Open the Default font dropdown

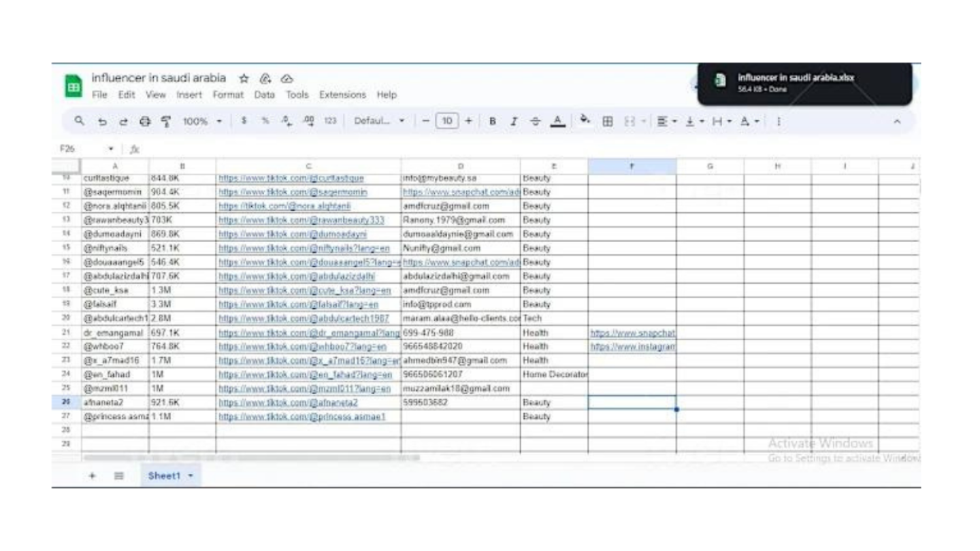380,122
